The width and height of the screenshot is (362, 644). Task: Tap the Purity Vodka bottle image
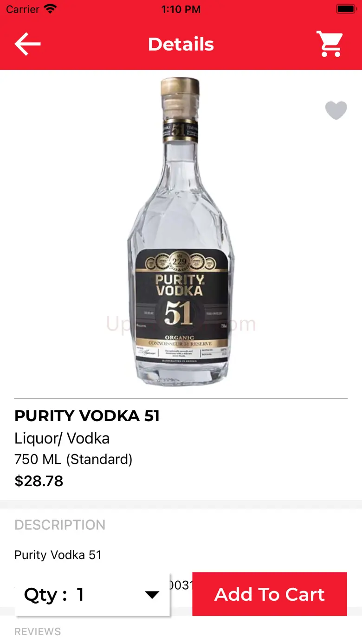pos(181,231)
